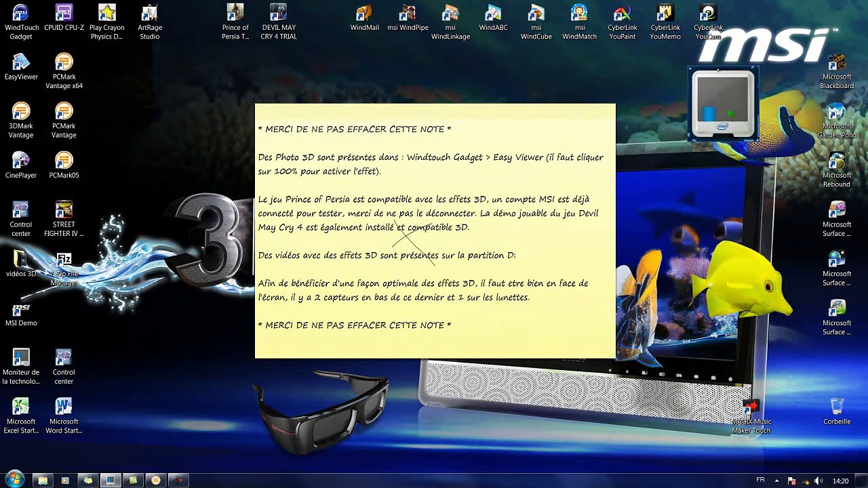Click line 'Des vidéos avec des effets 3D'
The height and width of the screenshot is (488, 868).
coord(387,256)
